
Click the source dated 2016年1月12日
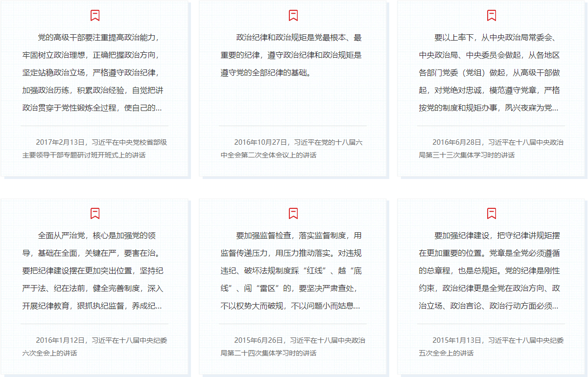(x=94, y=346)
